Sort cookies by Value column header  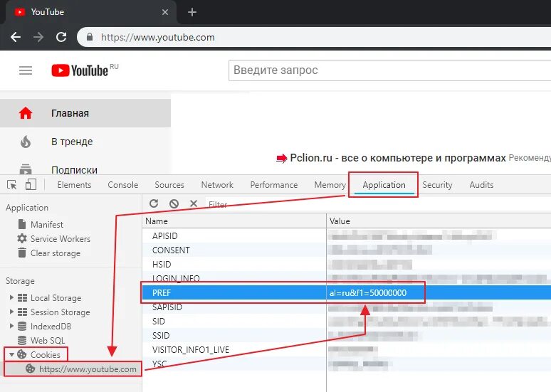[439, 221]
